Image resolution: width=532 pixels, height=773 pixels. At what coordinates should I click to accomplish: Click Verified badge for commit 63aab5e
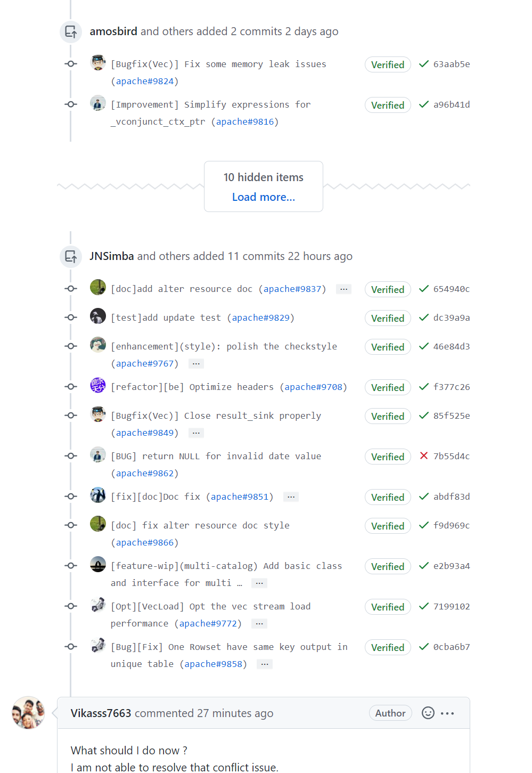click(x=388, y=64)
